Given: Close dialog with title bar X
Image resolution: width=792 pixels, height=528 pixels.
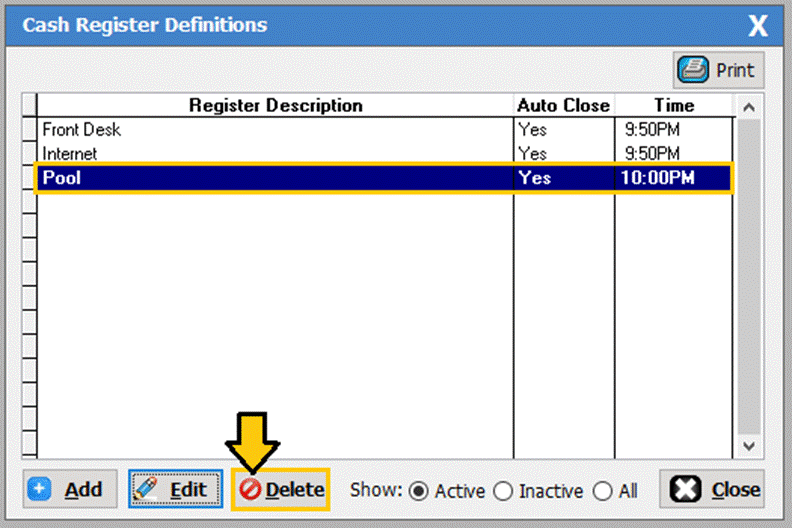Looking at the screenshot, I should pyautogui.click(x=758, y=25).
